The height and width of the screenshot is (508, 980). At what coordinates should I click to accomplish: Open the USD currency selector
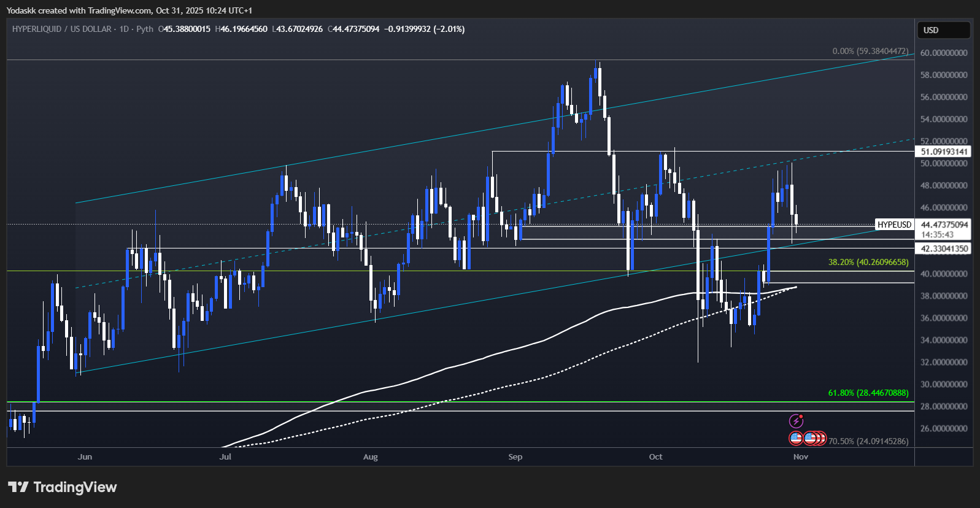click(943, 30)
